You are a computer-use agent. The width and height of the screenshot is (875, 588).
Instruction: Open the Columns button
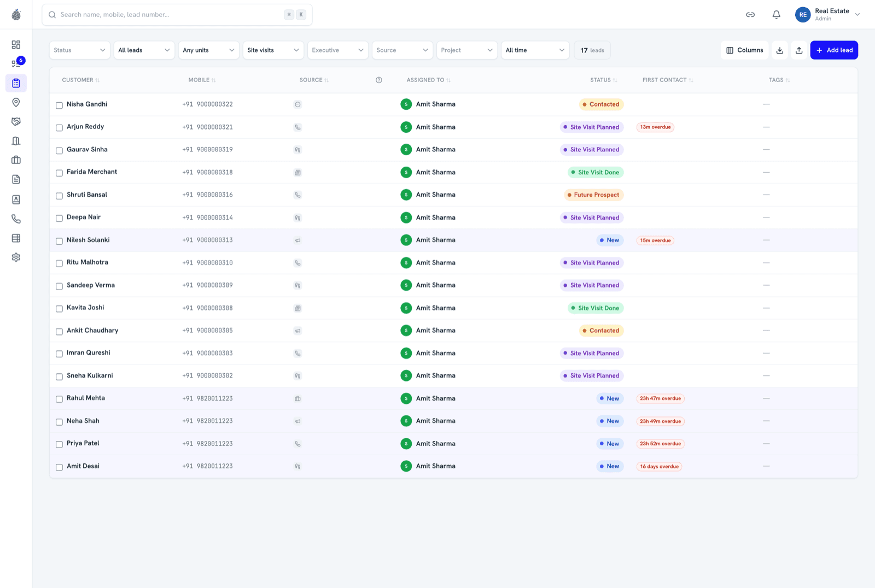[x=744, y=50]
